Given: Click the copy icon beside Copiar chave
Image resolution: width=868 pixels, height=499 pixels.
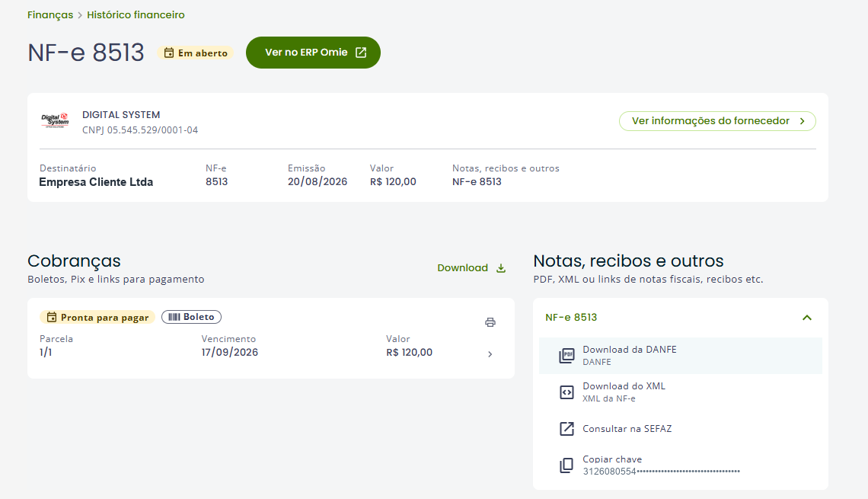Looking at the screenshot, I should [x=566, y=465].
